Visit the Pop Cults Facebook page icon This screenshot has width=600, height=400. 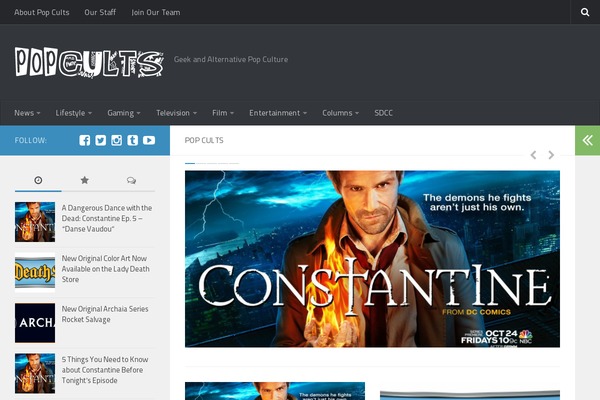[x=85, y=140]
